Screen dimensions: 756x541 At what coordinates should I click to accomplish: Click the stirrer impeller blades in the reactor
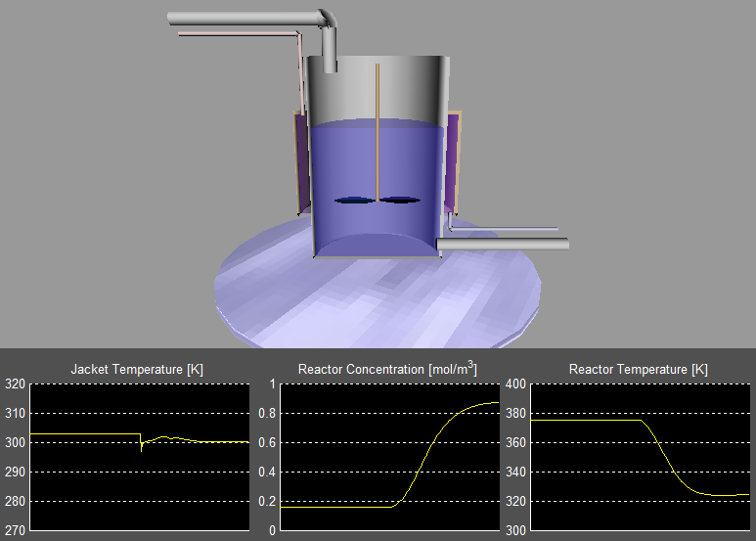378,201
